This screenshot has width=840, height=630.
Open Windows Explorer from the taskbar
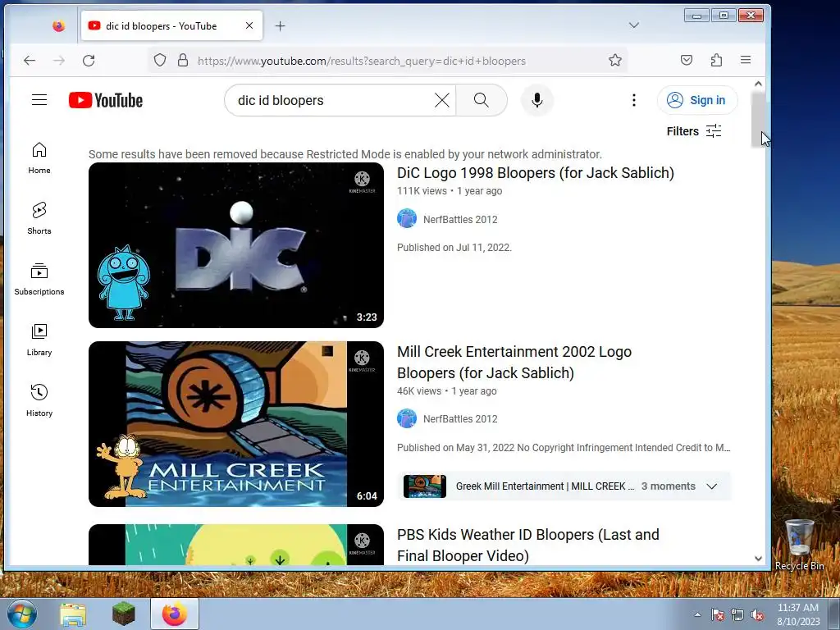pos(73,614)
